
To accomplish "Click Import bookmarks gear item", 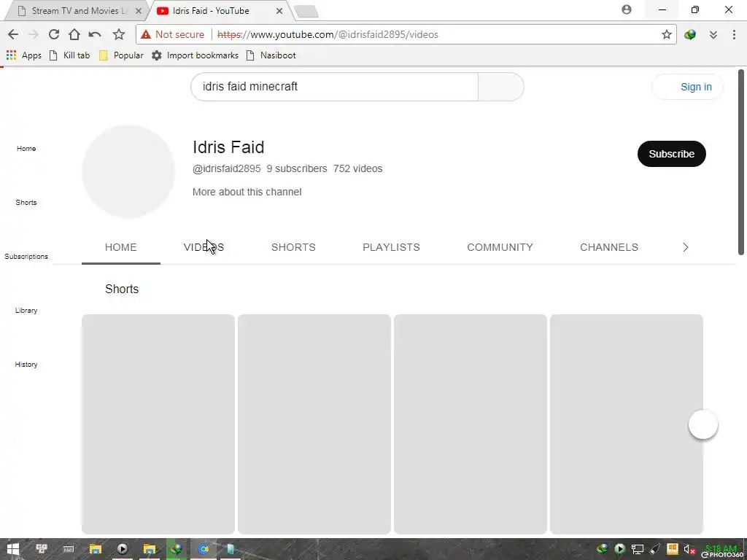I will click(195, 55).
